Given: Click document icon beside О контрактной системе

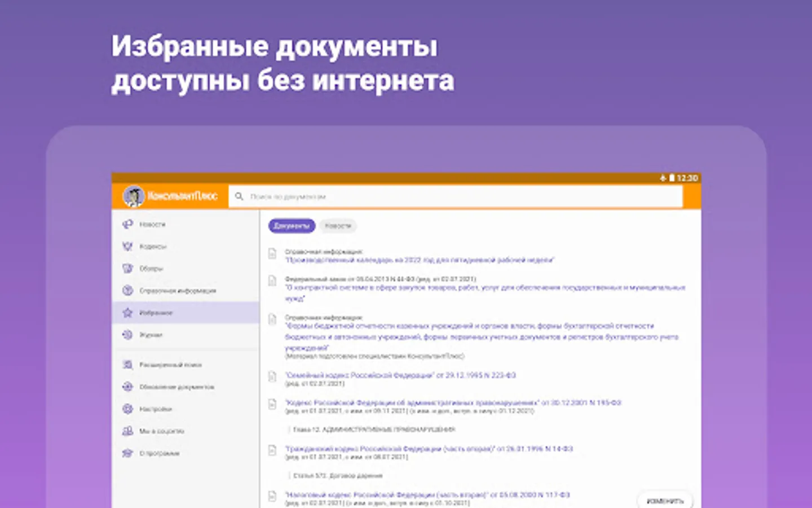Looking at the screenshot, I should click(272, 281).
